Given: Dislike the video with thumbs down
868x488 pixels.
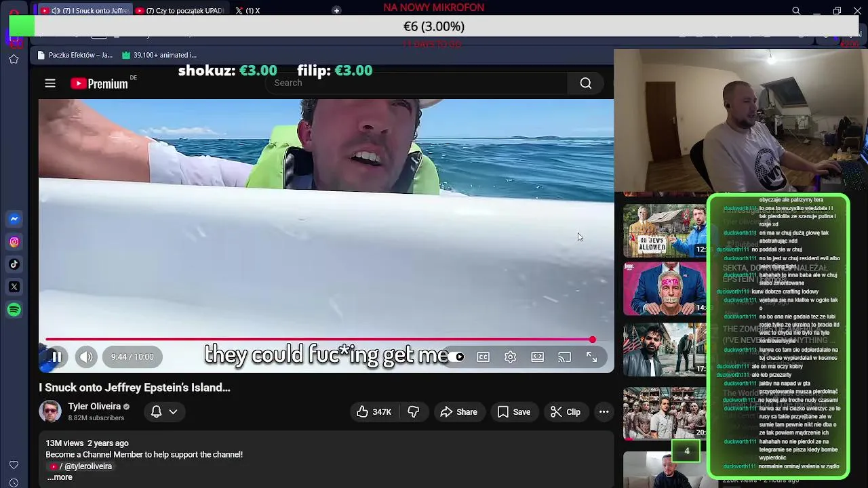Looking at the screenshot, I should click(x=414, y=411).
